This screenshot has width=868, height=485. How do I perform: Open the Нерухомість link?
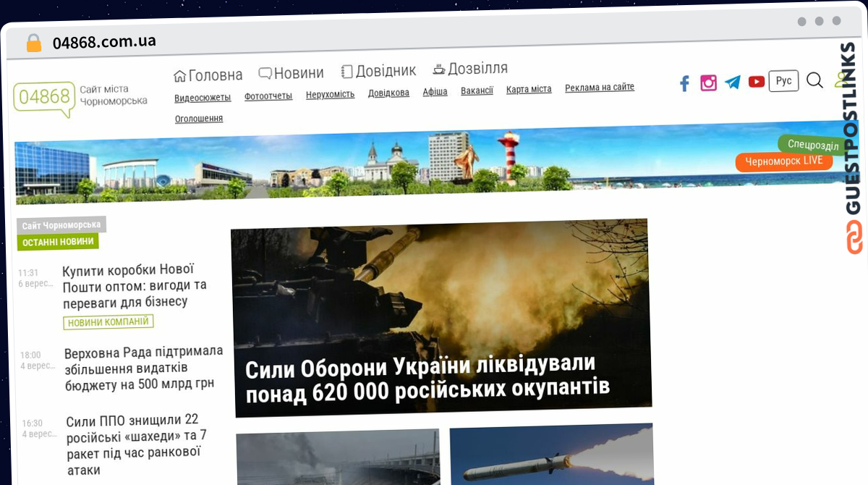(331, 94)
